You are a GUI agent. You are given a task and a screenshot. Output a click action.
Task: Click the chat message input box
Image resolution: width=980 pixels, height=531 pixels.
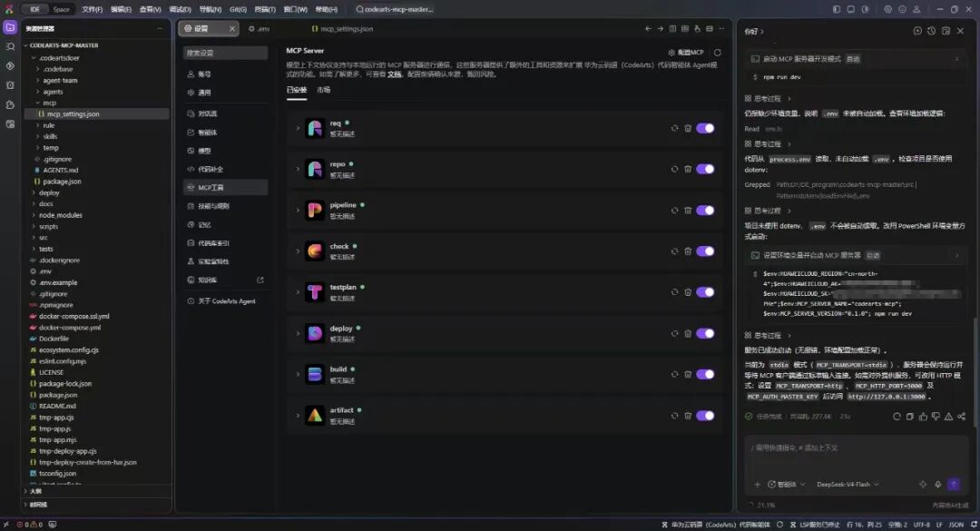857,457
